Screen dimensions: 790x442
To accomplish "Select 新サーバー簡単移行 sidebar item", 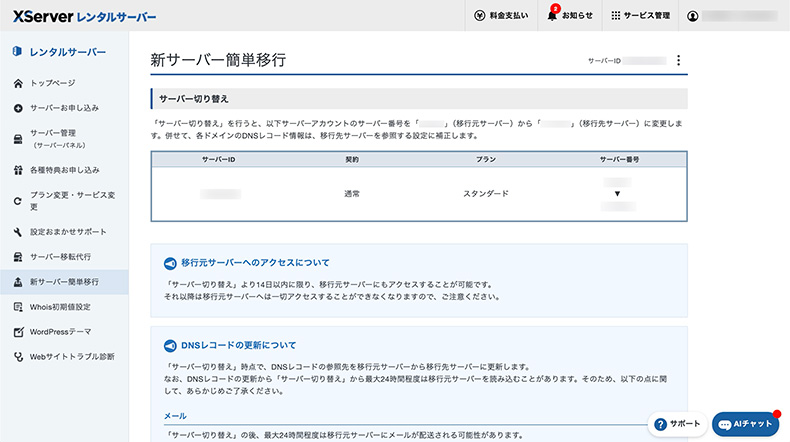I will point(64,282).
